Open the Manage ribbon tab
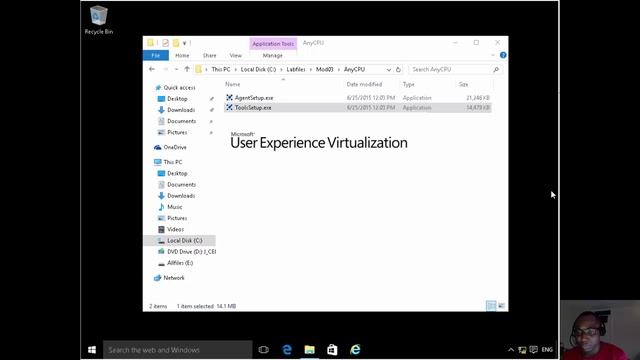The height and width of the screenshot is (360, 640). click(x=273, y=56)
